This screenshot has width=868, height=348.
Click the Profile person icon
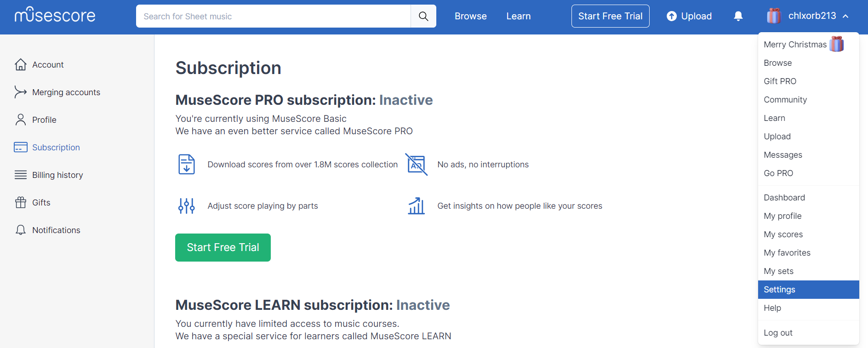(x=21, y=120)
